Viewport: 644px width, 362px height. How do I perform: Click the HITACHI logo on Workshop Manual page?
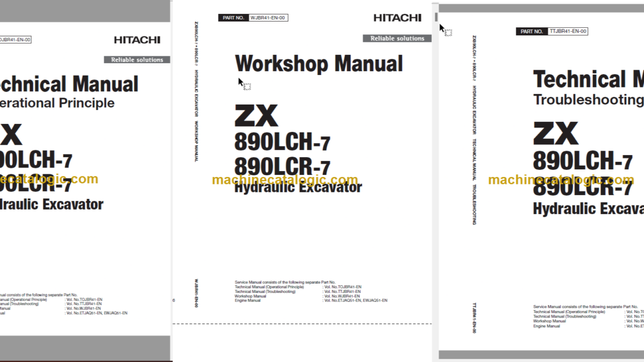coord(398,18)
